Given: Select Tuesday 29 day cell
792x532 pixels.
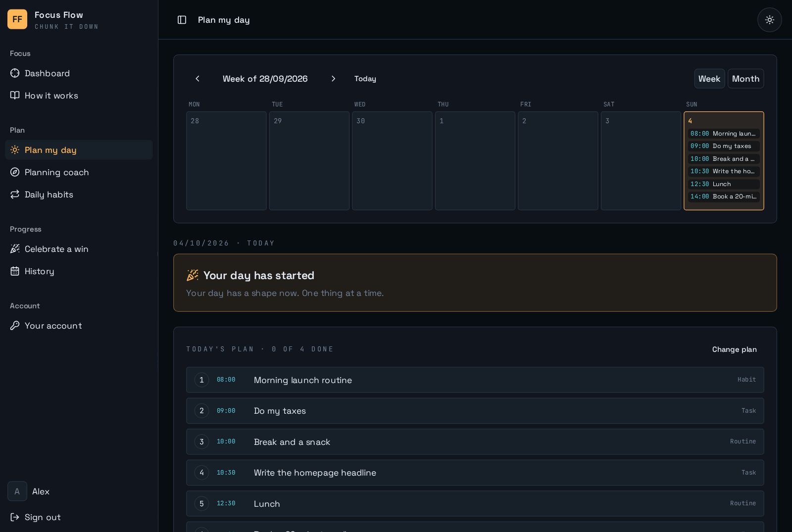Looking at the screenshot, I should coord(309,161).
